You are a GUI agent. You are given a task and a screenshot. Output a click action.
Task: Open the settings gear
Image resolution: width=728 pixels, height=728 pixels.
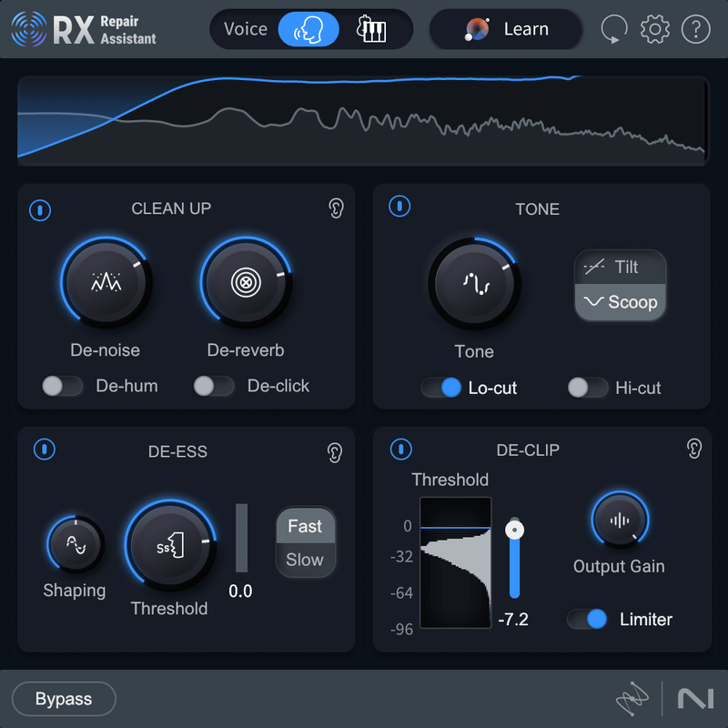pyautogui.click(x=655, y=29)
